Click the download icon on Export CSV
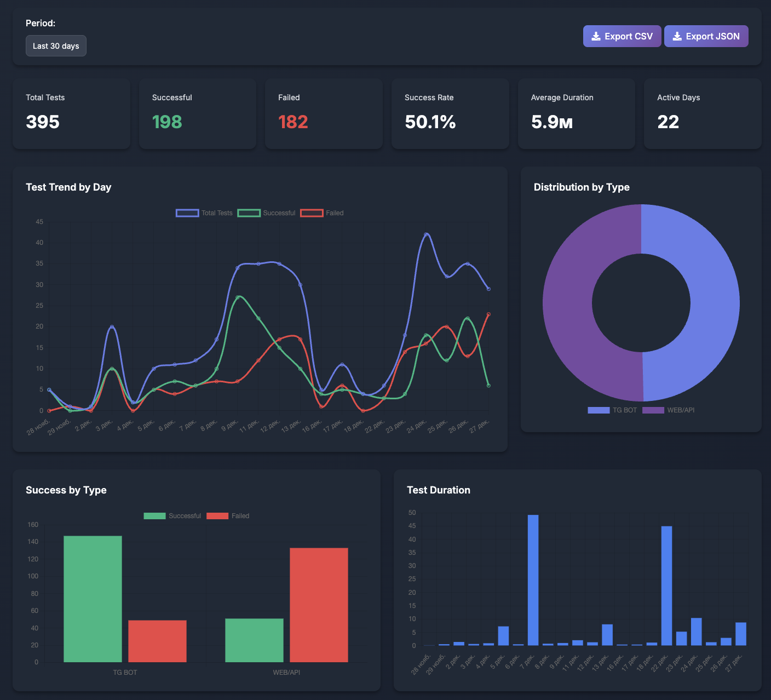 (x=595, y=36)
